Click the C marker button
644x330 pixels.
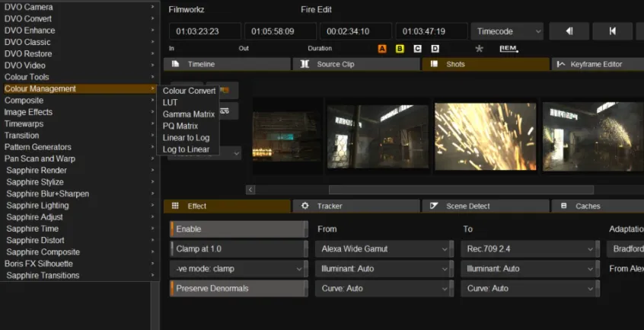pos(417,49)
